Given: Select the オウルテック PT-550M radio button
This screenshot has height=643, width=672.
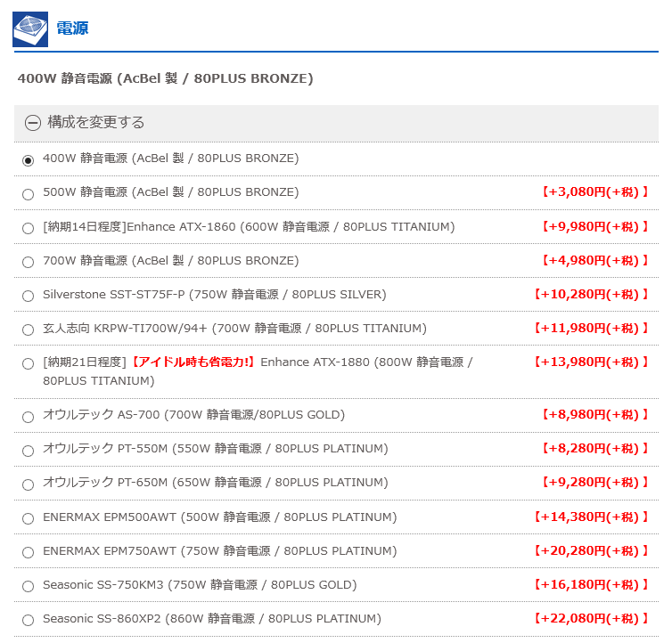Looking at the screenshot, I should tap(28, 452).
